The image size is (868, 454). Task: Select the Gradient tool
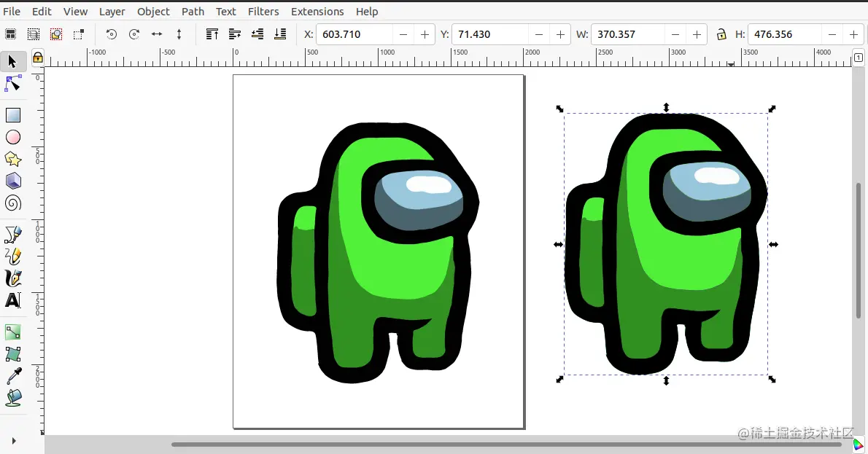[12, 332]
